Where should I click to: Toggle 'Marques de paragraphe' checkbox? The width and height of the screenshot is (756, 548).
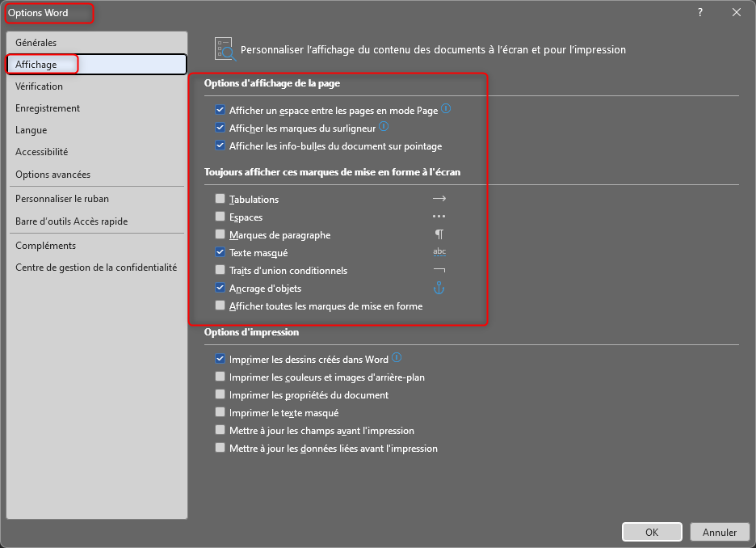220,235
